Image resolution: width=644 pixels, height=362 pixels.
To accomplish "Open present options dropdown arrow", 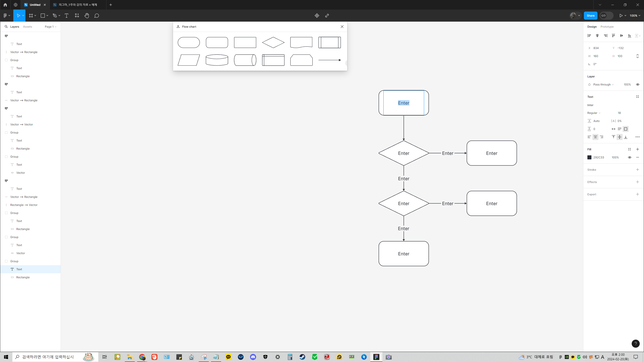I will tap(625, 16).
